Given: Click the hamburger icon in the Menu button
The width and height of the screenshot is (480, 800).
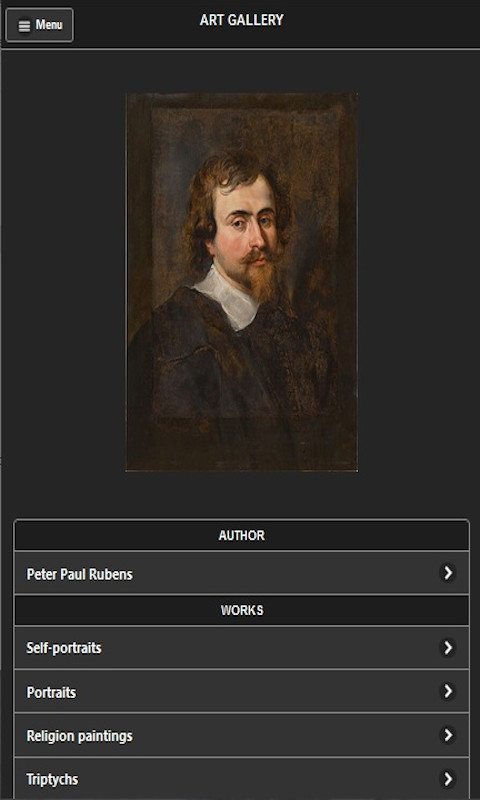Looking at the screenshot, I should point(24,26).
